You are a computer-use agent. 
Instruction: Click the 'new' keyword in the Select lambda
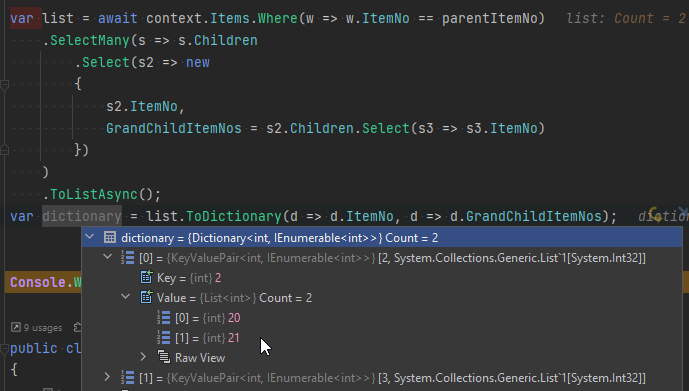tap(198, 62)
